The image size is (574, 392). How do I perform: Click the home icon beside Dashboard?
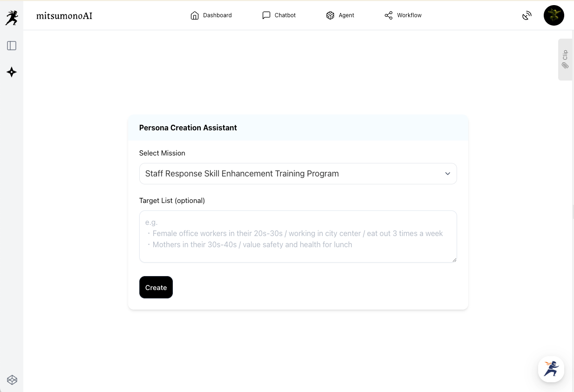point(195,15)
